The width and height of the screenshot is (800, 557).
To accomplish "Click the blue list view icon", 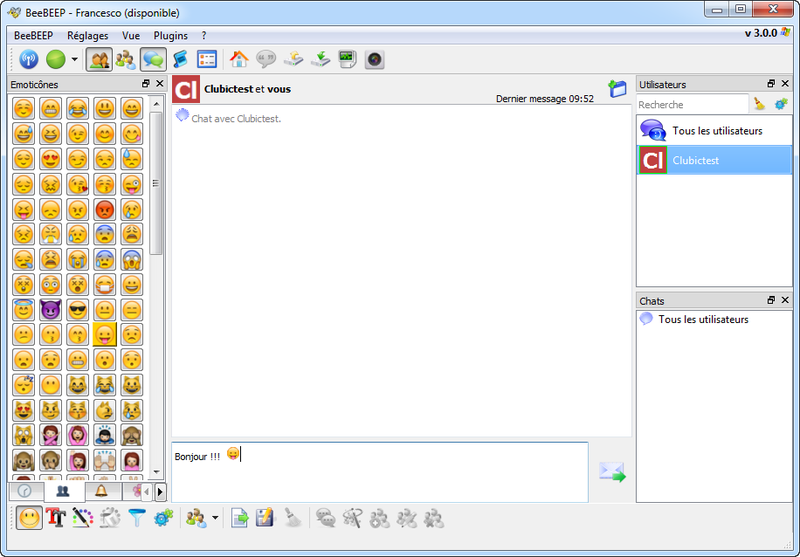I will click(x=207, y=60).
